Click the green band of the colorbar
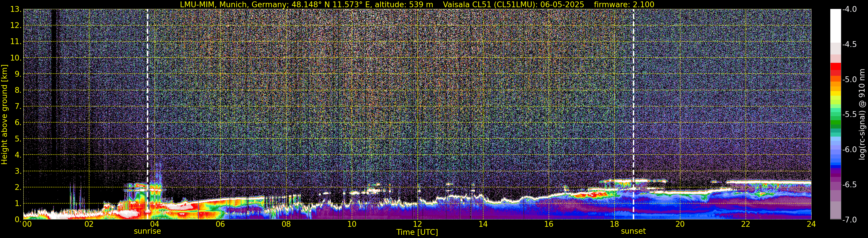The height and width of the screenshot is (238, 868). (x=836, y=122)
